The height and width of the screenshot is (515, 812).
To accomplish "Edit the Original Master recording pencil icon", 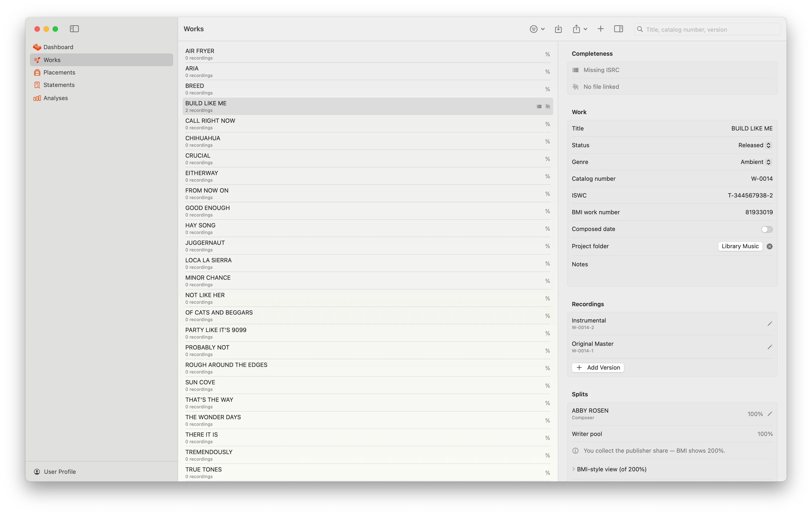I will tap(769, 347).
